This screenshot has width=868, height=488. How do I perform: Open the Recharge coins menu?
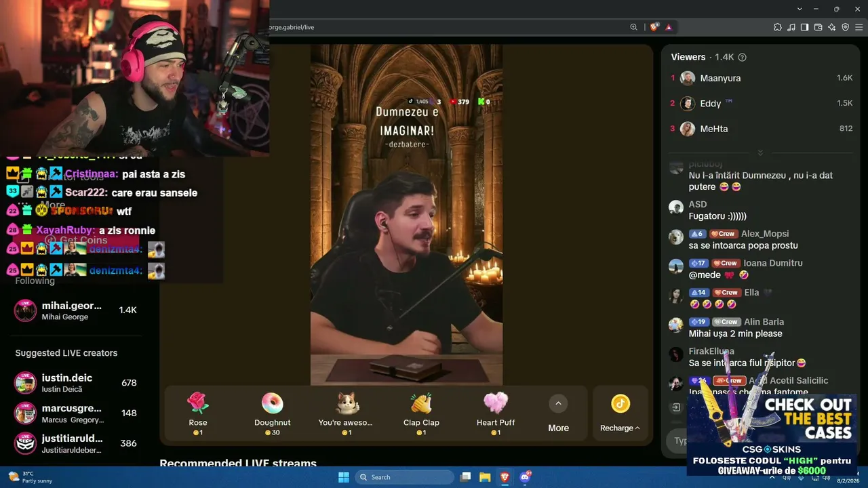(x=620, y=413)
